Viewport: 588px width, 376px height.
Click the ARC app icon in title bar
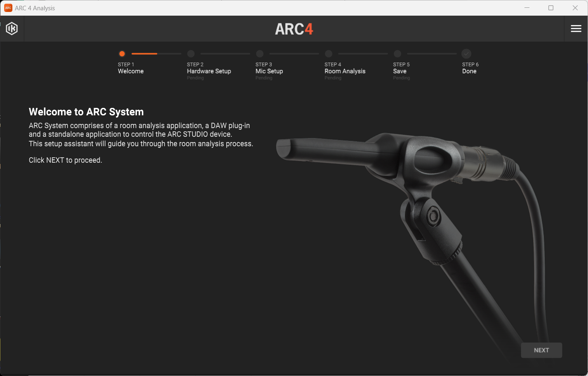tap(8, 8)
